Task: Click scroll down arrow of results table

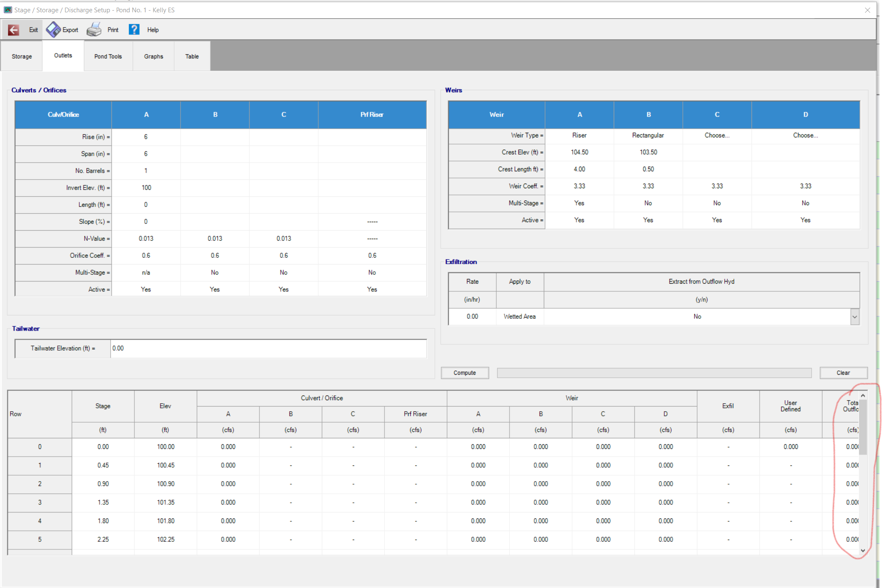Action: pyautogui.click(x=863, y=550)
